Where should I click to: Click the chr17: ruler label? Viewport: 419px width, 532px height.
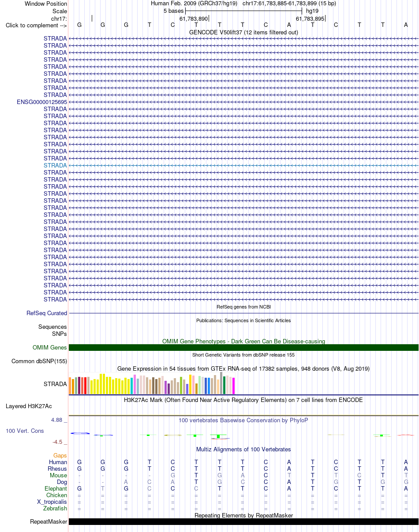pos(59,19)
